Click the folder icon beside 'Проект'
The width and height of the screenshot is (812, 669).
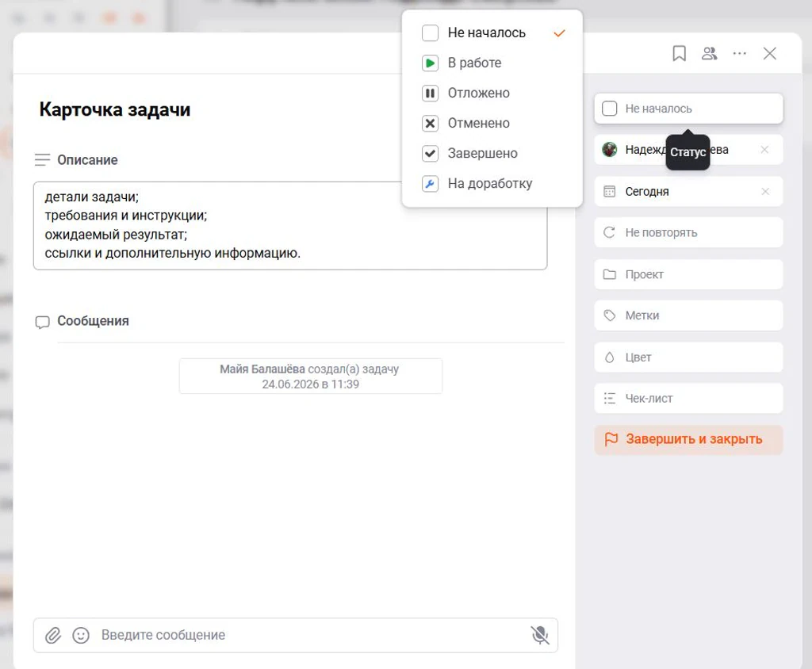[610, 274]
